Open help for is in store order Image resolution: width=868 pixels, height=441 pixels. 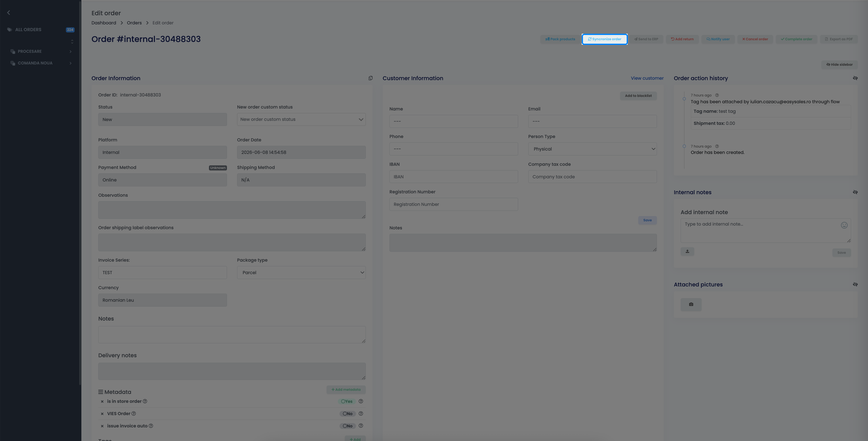[145, 401]
